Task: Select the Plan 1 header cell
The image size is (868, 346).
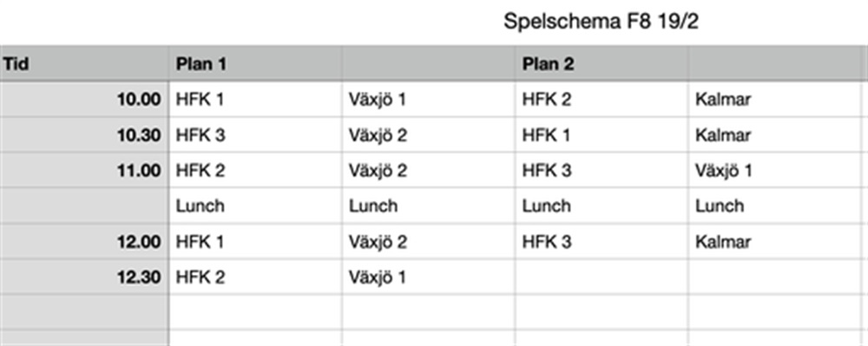Action: pyautogui.click(x=256, y=64)
